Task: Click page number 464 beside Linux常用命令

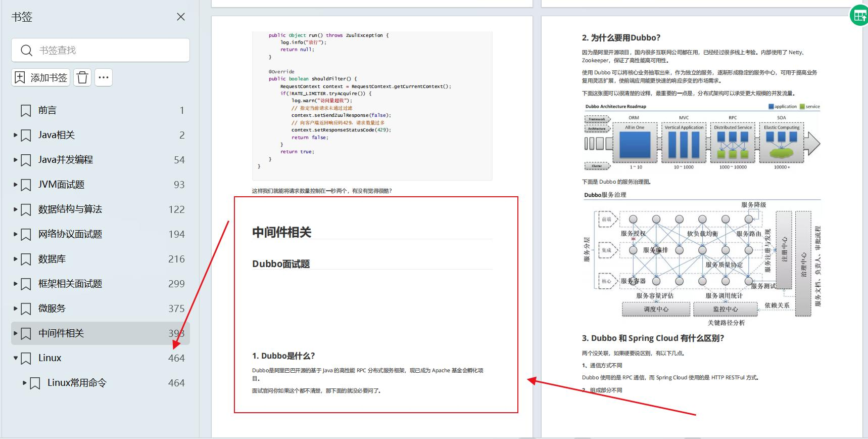Action: click(176, 383)
